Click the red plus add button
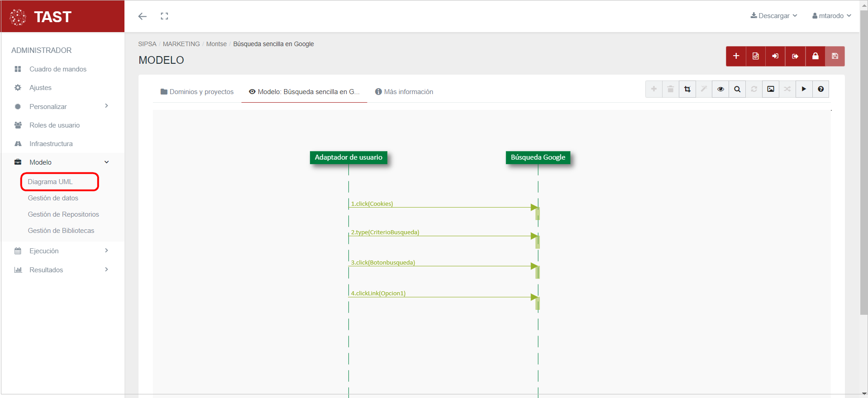This screenshot has width=868, height=398. coord(736,56)
